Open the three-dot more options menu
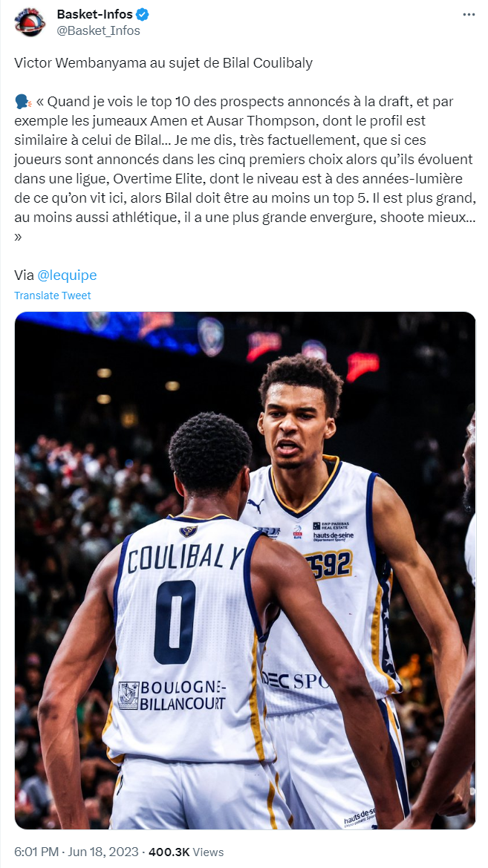 click(469, 15)
